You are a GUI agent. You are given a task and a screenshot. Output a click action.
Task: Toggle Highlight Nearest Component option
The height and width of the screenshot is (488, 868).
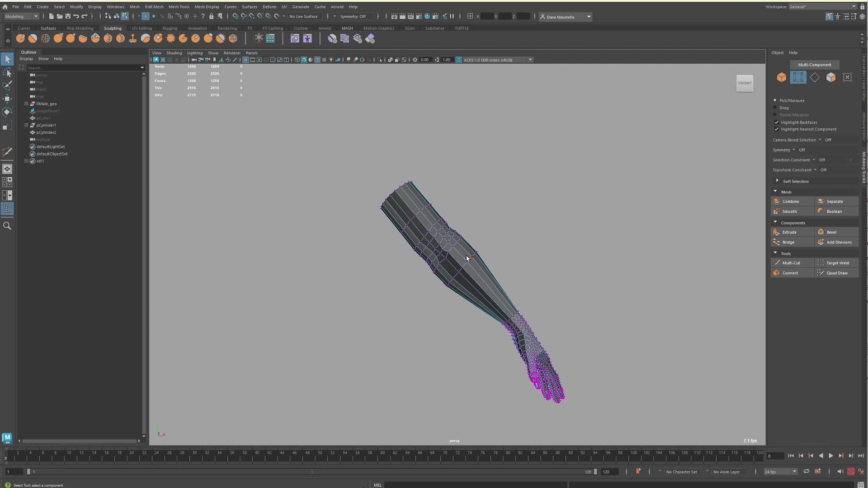777,129
